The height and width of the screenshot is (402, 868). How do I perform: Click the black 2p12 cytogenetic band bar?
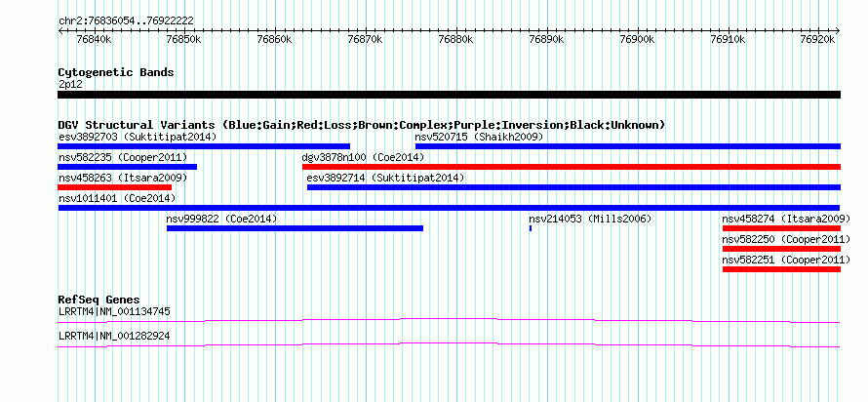[449, 95]
